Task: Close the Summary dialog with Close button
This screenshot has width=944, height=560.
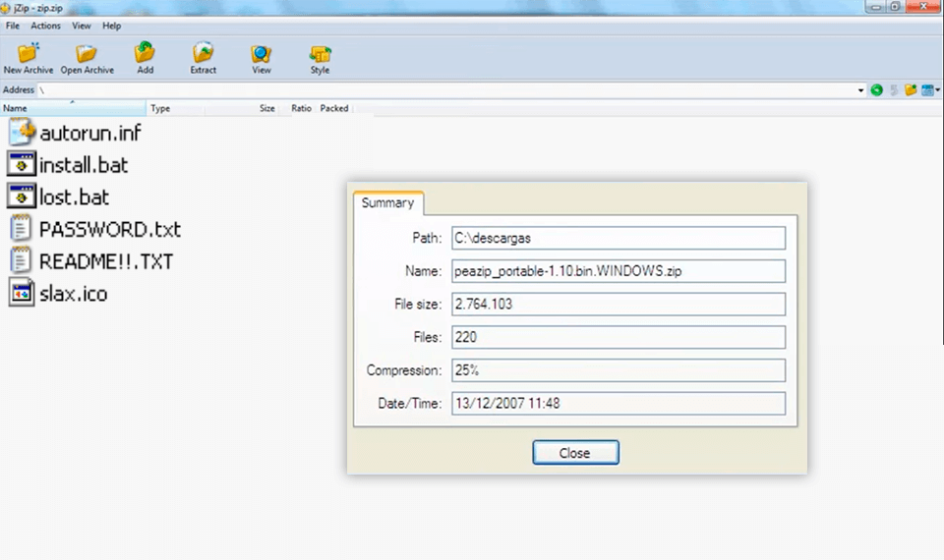Action: (575, 452)
